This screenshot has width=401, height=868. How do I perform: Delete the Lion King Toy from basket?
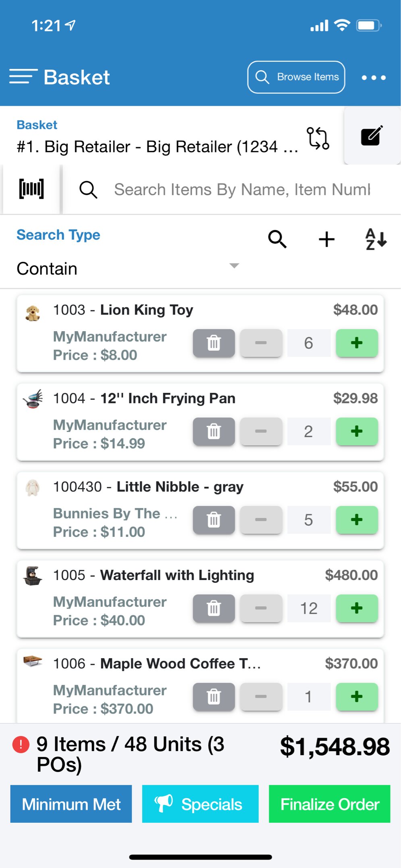[214, 343]
